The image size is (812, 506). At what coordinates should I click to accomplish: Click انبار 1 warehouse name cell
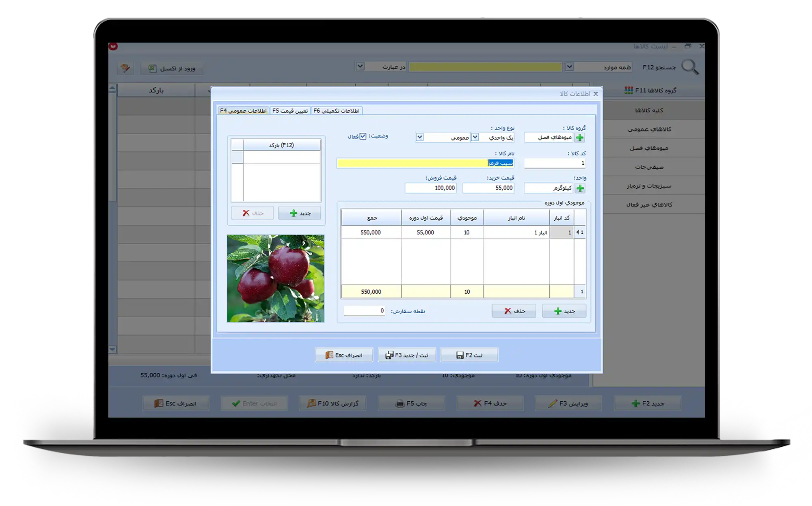[516, 233]
